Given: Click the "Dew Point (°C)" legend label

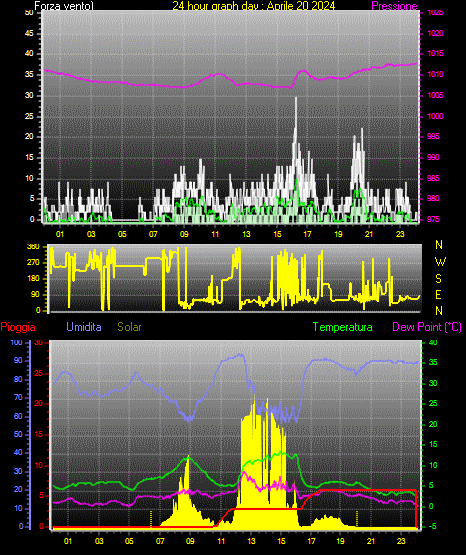Looking at the screenshot, I should [x=427, y=327].
